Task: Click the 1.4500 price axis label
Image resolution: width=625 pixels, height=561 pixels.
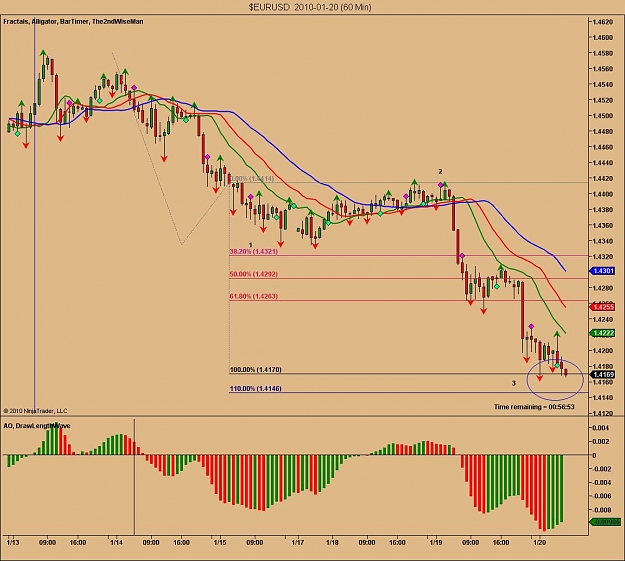Action: (603, 116)
